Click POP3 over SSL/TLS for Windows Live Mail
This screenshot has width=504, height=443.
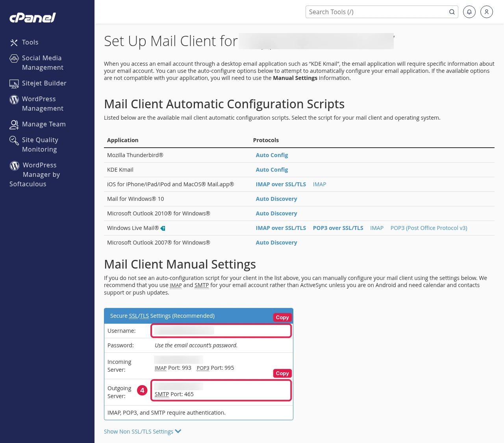[338, 228]
